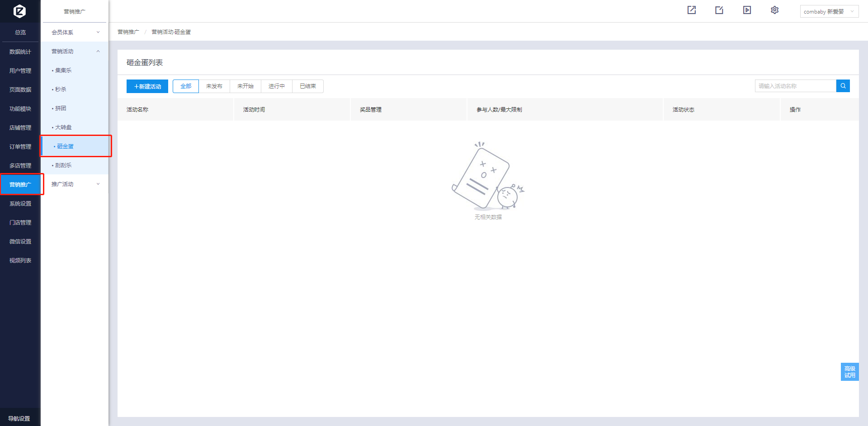The height and width of the screenshot is (426, 868).
Task: Open 大转盘 in the marketing submenu
Action: tap(63, 127)
